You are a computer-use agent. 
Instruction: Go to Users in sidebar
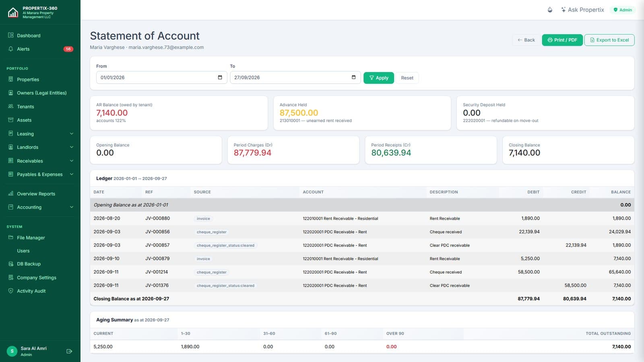pyautogui.click(x=23, y=251)
